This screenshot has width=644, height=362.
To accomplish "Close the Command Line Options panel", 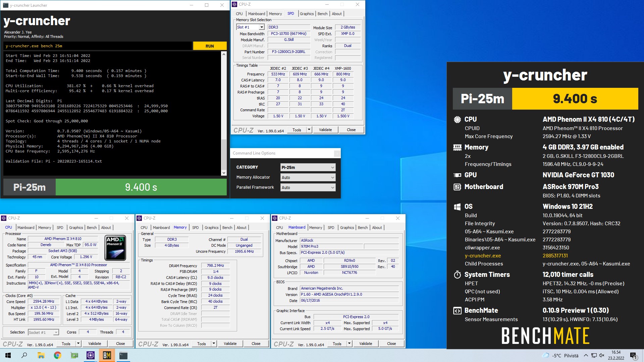I will pos(337,153).
